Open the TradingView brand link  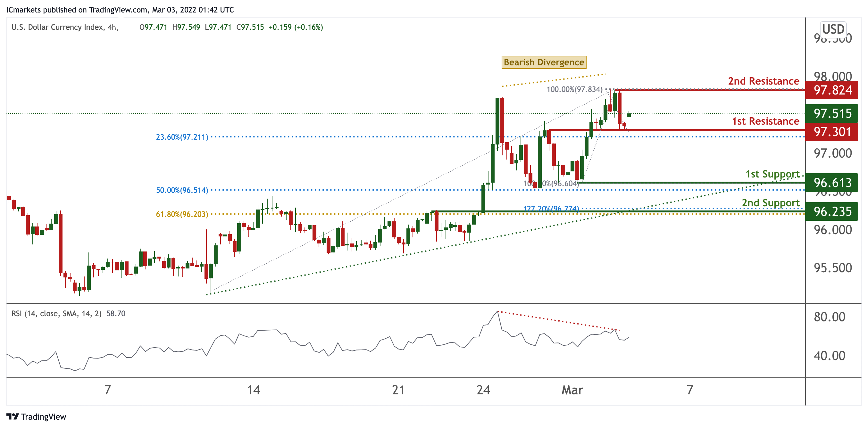(44, 417)
